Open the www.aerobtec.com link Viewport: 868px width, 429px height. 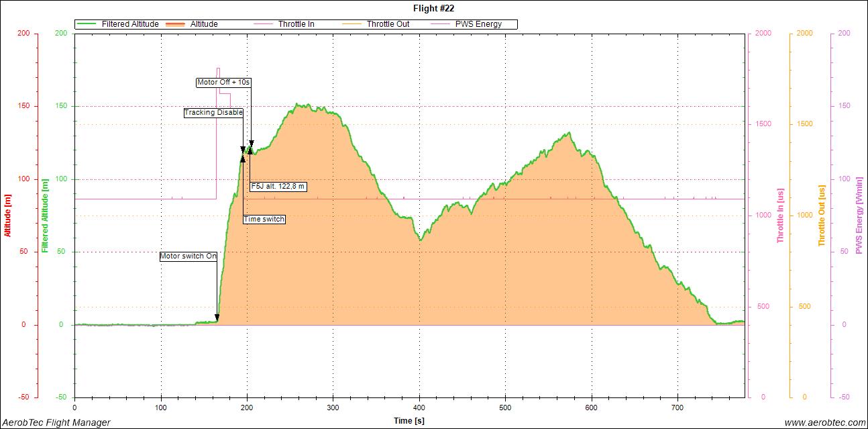coord(824,422)
